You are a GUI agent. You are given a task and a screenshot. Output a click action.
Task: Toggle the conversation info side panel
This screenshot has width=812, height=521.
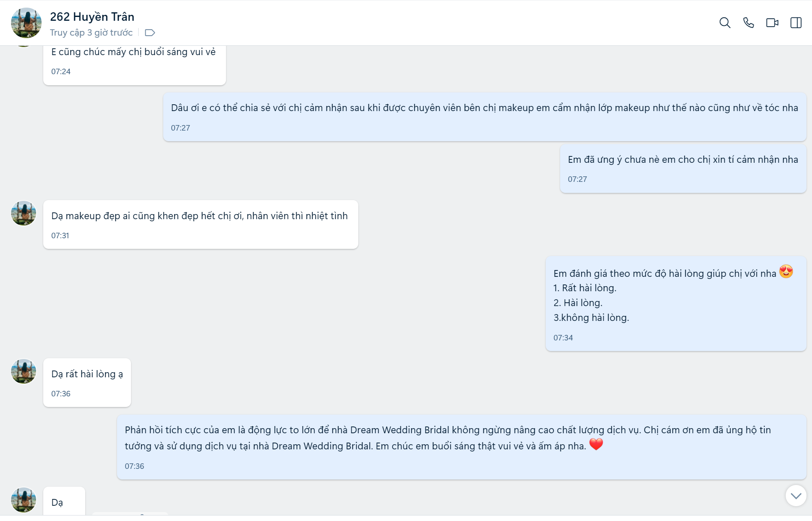pos(796,23)
